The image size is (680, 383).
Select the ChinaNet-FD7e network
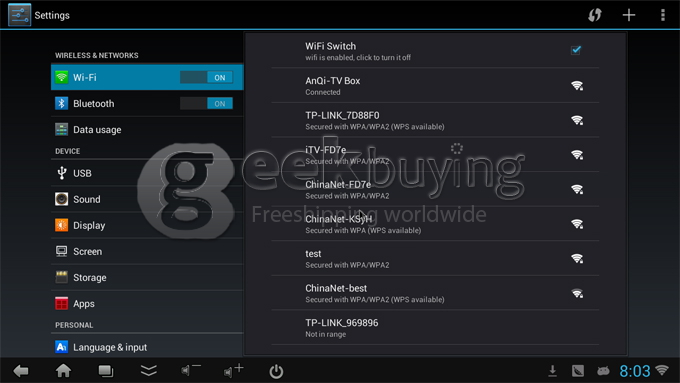[435, 190]
